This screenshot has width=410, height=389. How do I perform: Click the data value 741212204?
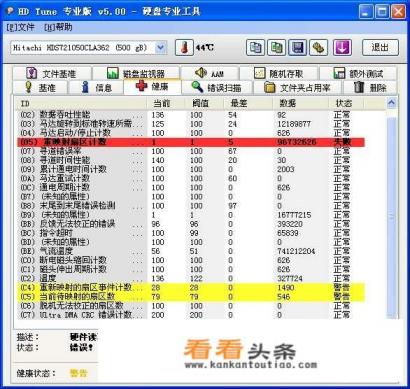pyautogui.click(x=296, y=251)
